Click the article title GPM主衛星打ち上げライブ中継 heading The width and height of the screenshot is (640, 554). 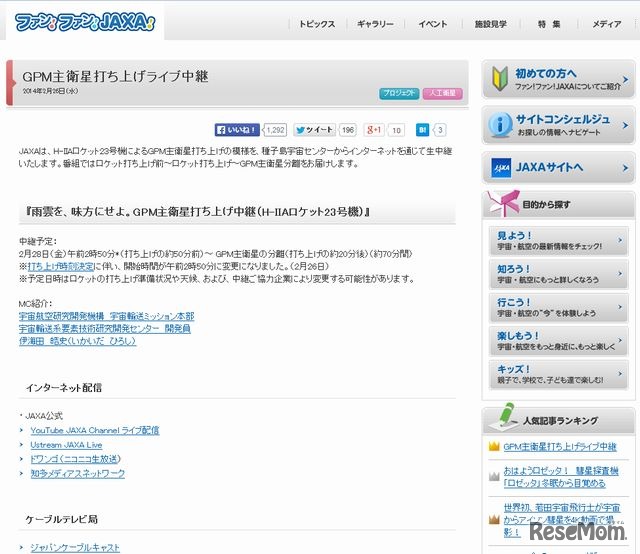pyautogui.click(x=115, y=76)
